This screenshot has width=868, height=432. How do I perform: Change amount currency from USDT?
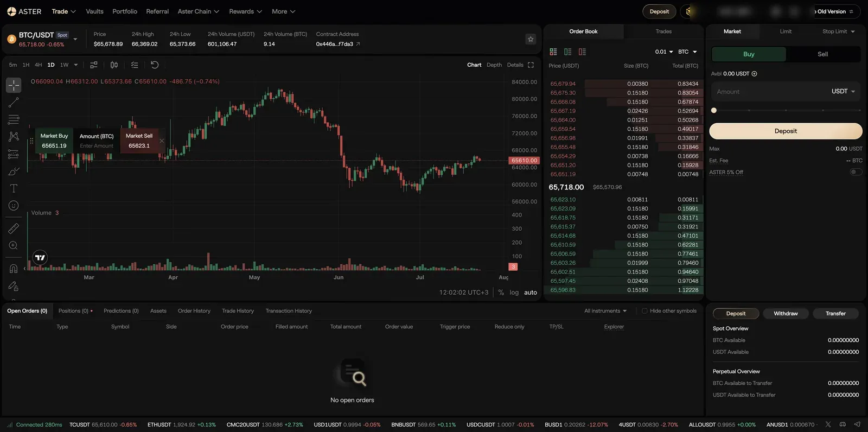point(843,92)
